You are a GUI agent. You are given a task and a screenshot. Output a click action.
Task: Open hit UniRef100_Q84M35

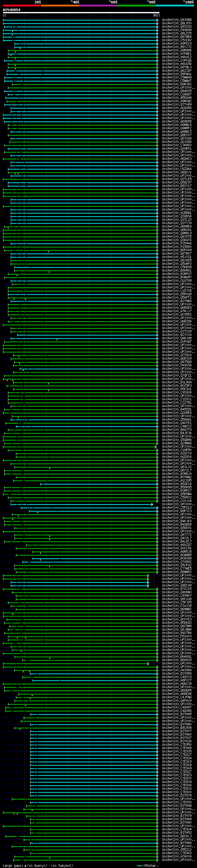pyautogui.click(x=176, y=91)
